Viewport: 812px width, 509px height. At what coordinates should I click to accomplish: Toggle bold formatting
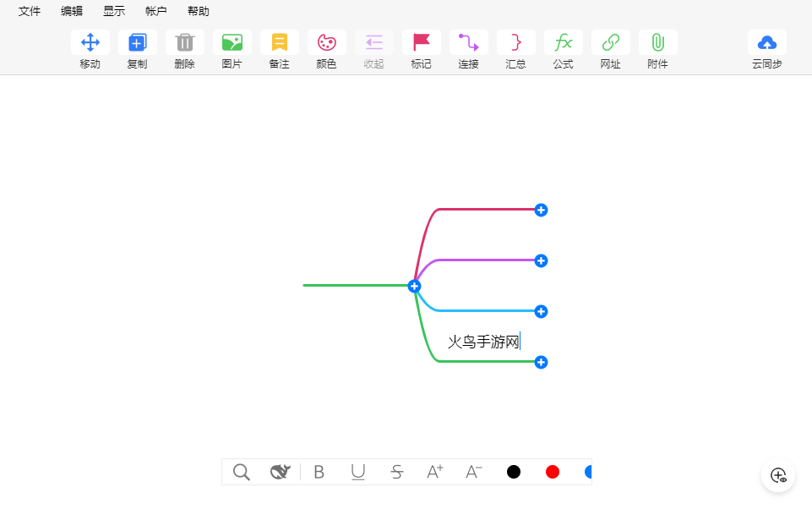[x=319, y=472]
